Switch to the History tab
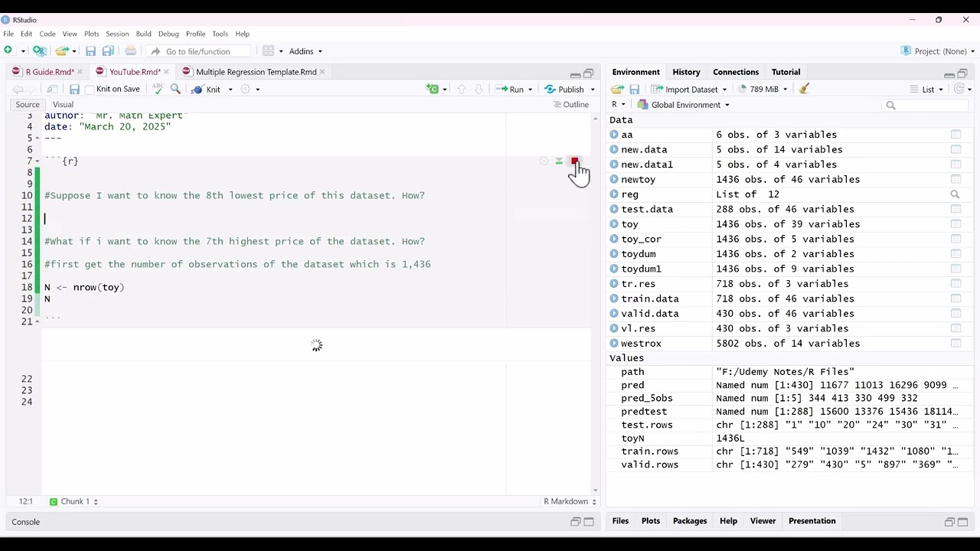 (686, 72)
